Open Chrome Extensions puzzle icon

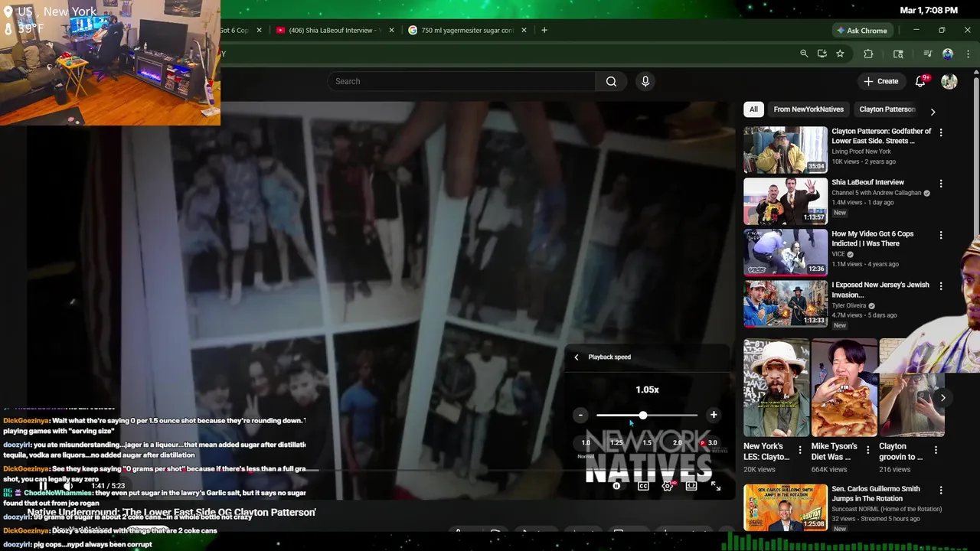click(x=868, y=54)
